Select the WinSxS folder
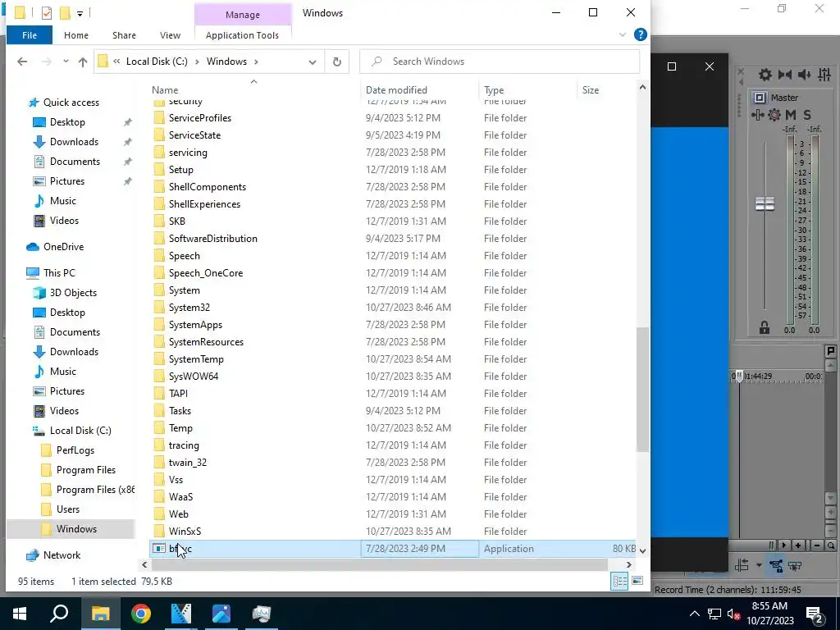 [185, 532]
